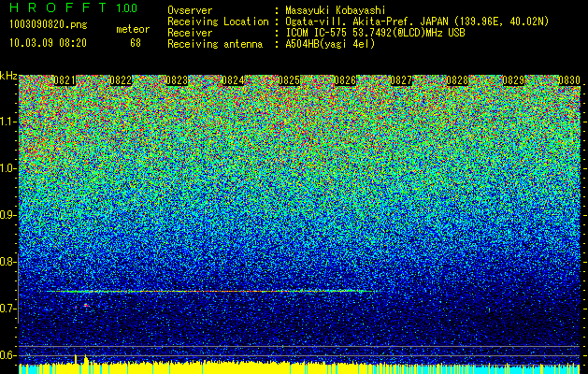
Task: Click the 0824 time marker
Action: point(233,80)
